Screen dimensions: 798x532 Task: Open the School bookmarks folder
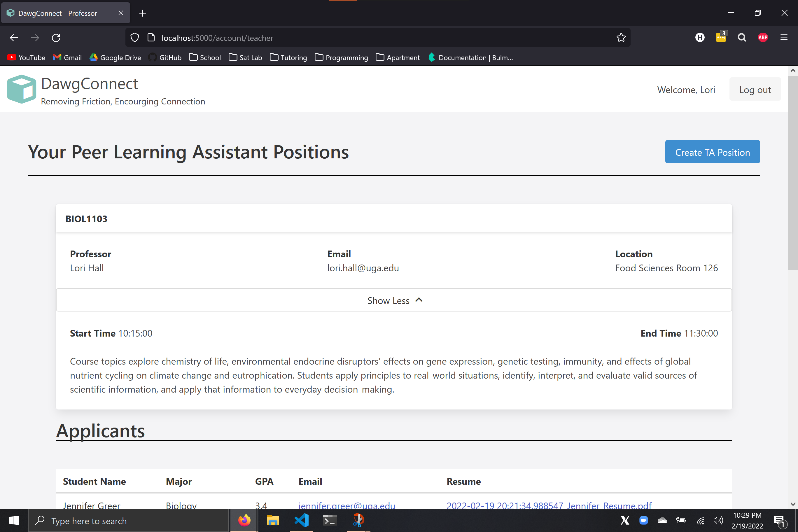pos(205,58)
